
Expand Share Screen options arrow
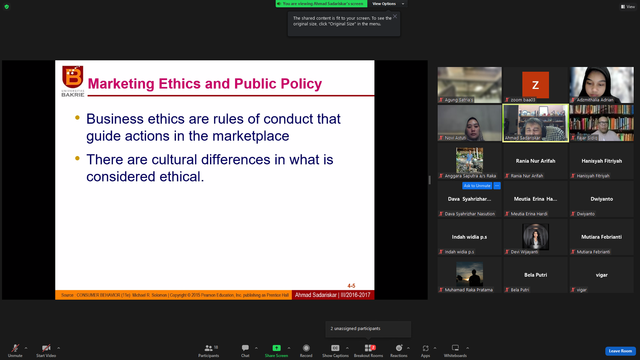tap(289, 348)
